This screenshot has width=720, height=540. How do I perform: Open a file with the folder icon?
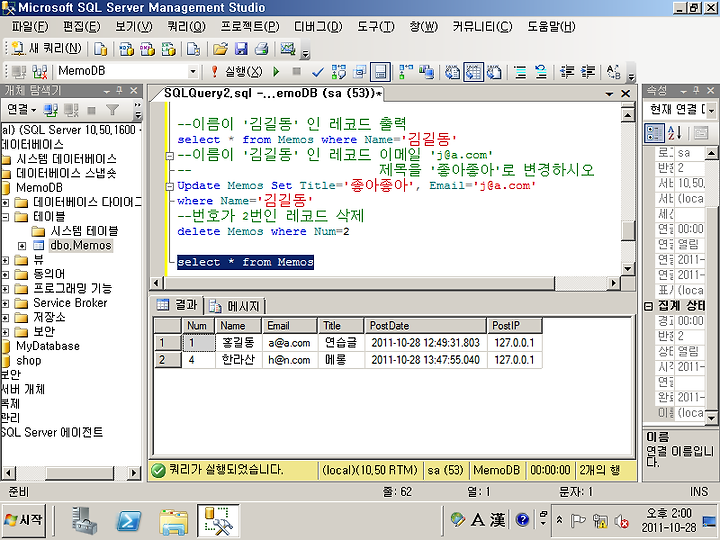pos(220,48)
